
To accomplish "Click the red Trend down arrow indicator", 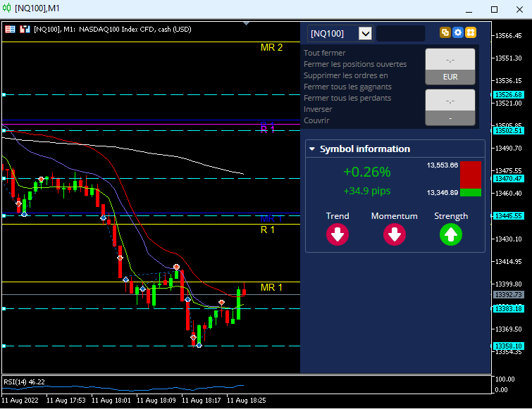I will (338, 234).
